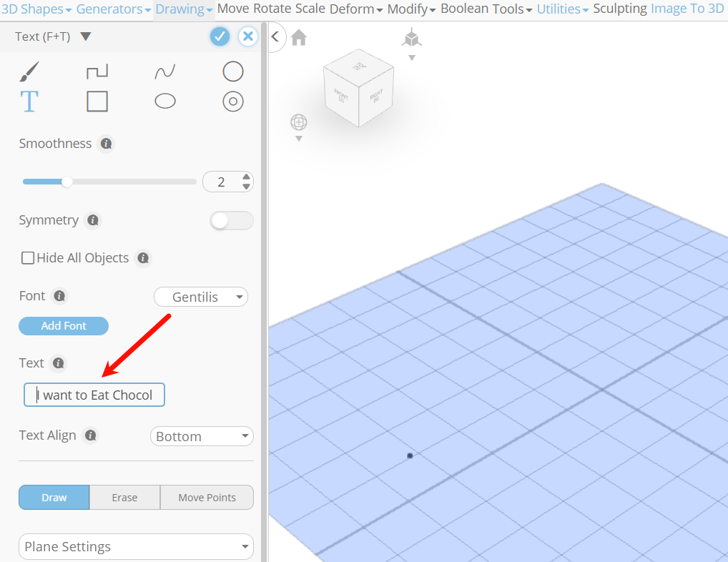
Task: Expand dropdown arrow under perspective cube icon
Action: [x=411, y=58]
